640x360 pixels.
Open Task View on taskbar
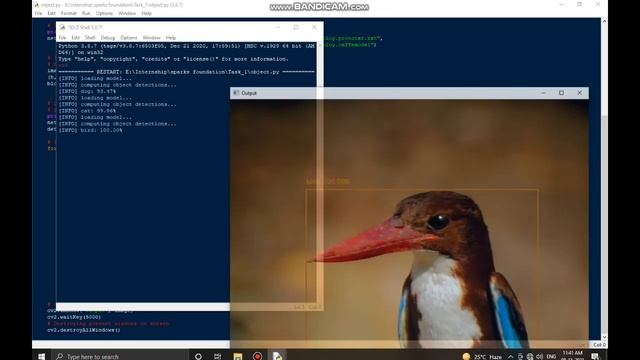[x=218, y=356]
